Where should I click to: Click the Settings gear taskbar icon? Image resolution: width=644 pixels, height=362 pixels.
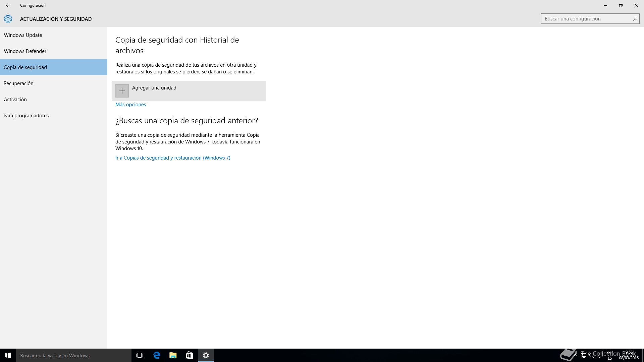click(x=206, y=355)
